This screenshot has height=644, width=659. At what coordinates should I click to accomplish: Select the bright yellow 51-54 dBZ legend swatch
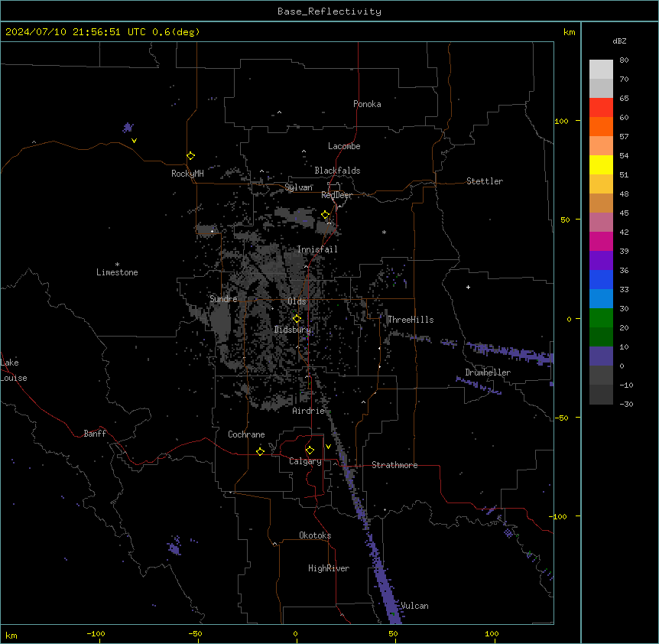[601, 164]
